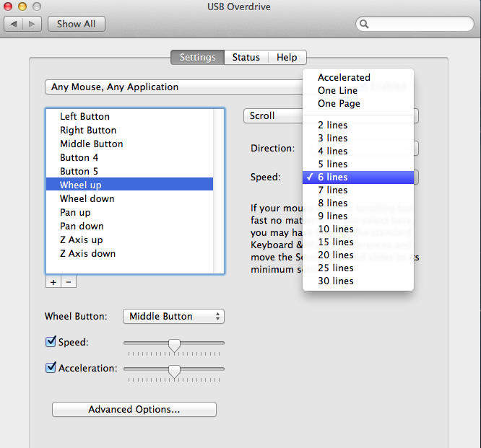The width and height of the screenshot is (481, 448).
Task: Remove entry with the minus button
Action: [x=69, y=282]
